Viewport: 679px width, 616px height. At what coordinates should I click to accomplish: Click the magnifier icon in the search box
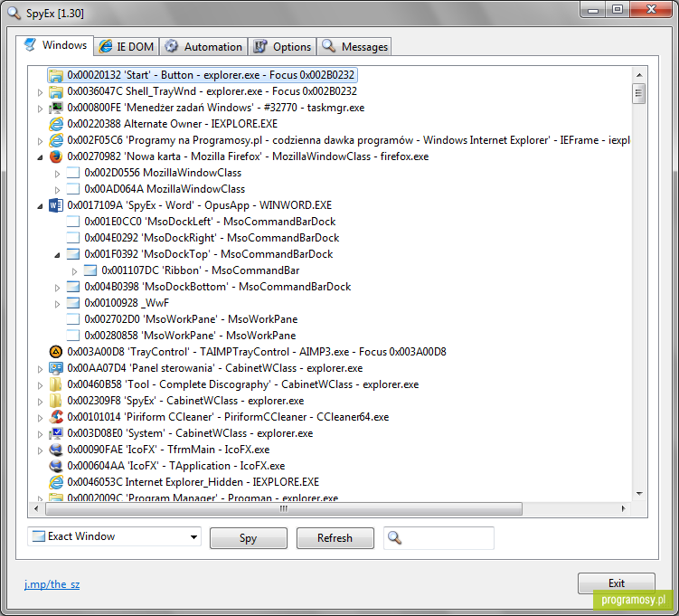394,538
